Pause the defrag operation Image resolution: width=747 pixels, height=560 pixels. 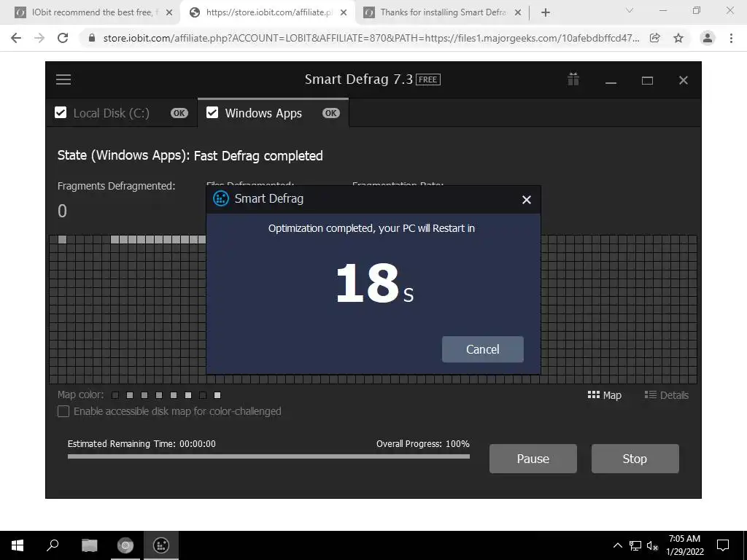click(533, 459)
